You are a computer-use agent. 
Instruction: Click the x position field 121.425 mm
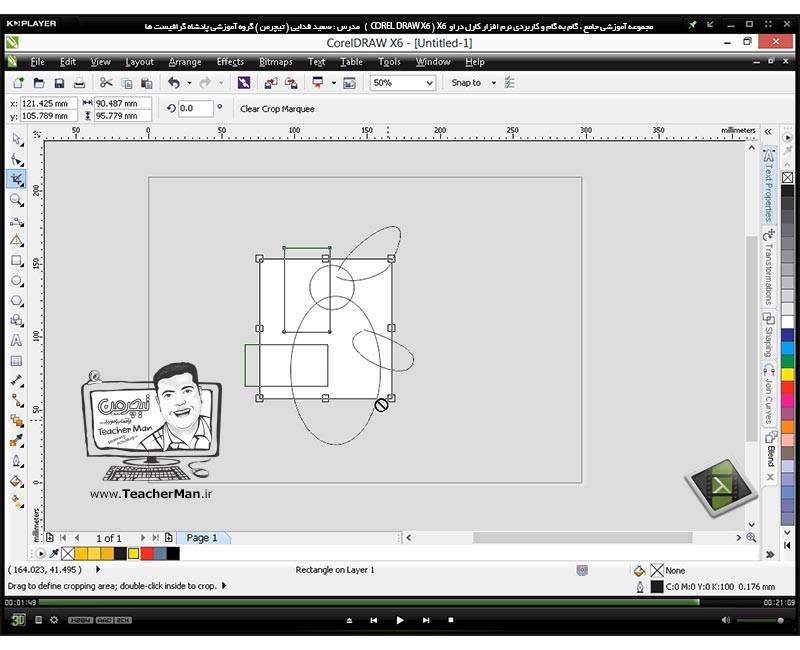pos(48,103)
